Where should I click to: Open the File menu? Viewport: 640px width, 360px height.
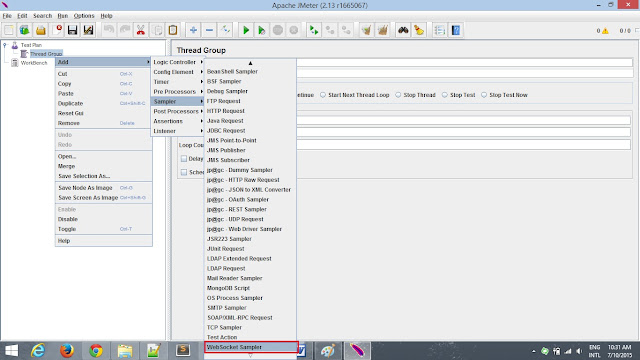(7, 16)
